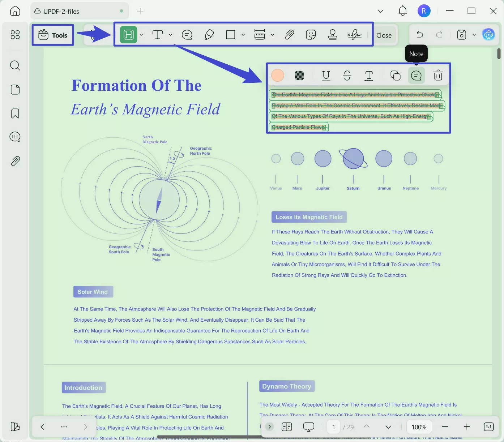The width and height of the screenshot is (504, 442).
Task: Pick the orange highlight color swatch
Action: [x=278, y=75]
